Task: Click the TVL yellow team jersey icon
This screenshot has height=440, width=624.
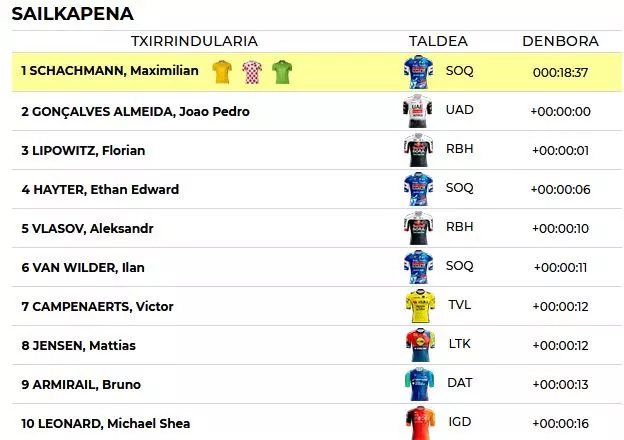Action: point(418,306)
